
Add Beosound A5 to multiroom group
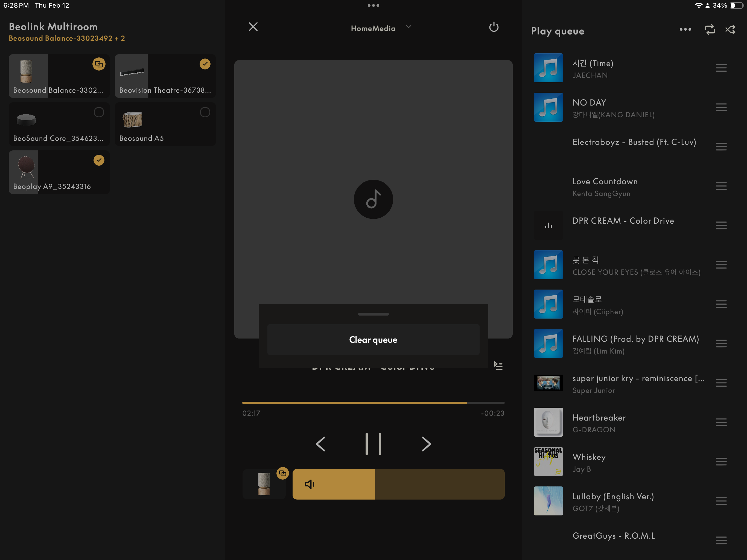click(x=205, y=112)
